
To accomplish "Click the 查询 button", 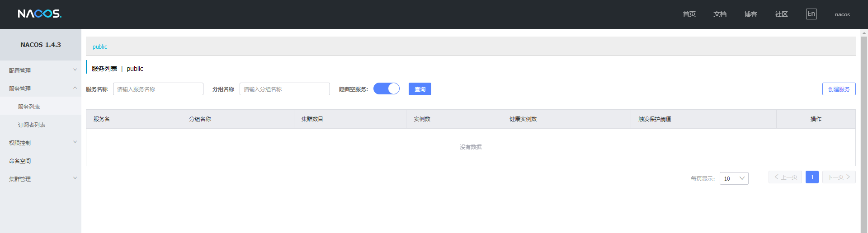I will (420, 89).
